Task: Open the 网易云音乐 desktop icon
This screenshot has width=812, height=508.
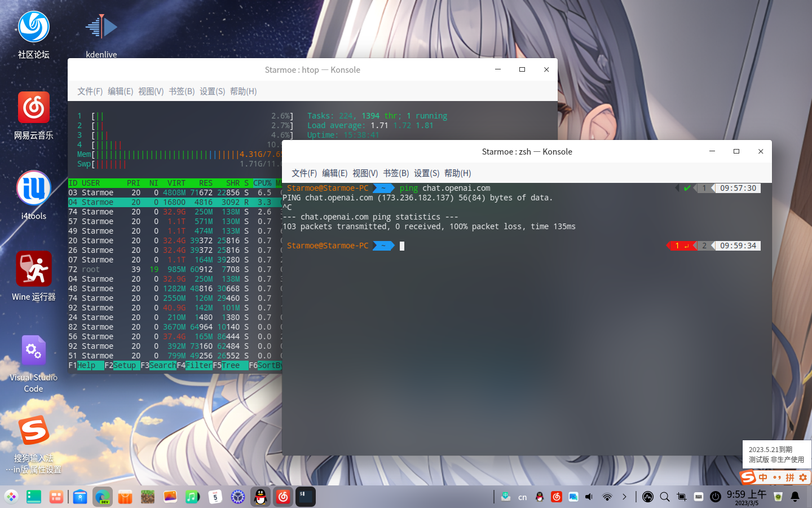Action: click(x=34, y=116)
